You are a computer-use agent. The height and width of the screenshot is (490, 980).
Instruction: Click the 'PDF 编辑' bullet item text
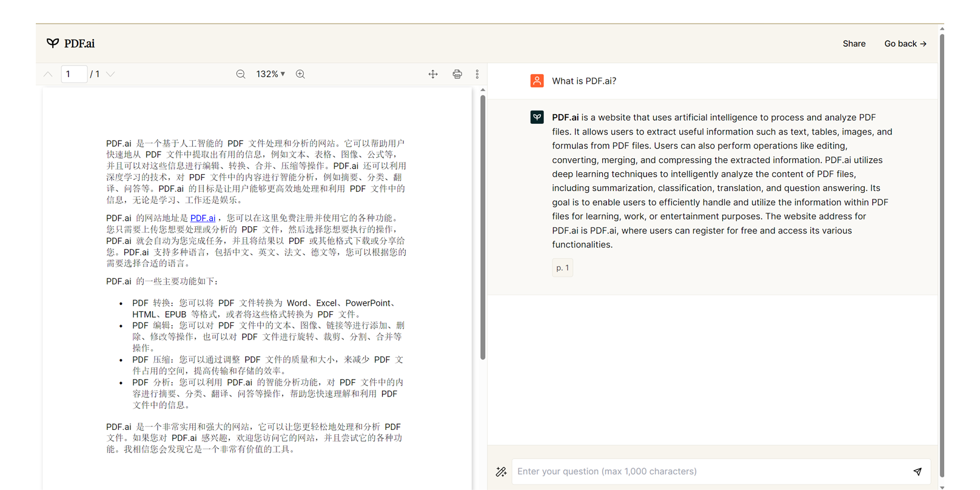[268, 337]
